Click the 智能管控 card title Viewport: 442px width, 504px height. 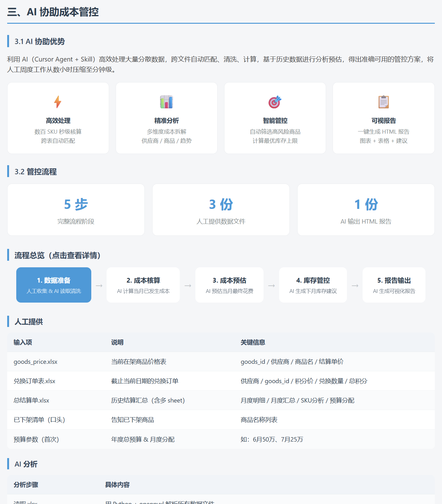275,121
